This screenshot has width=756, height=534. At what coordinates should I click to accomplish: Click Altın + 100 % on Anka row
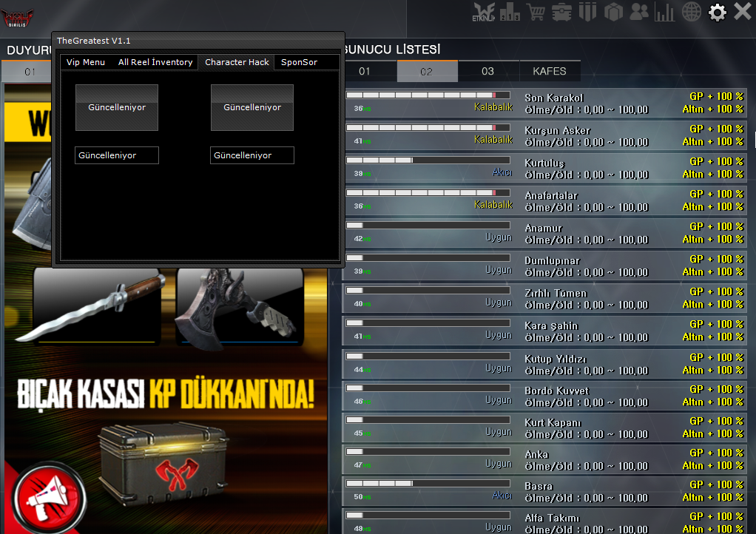point(713,466)
